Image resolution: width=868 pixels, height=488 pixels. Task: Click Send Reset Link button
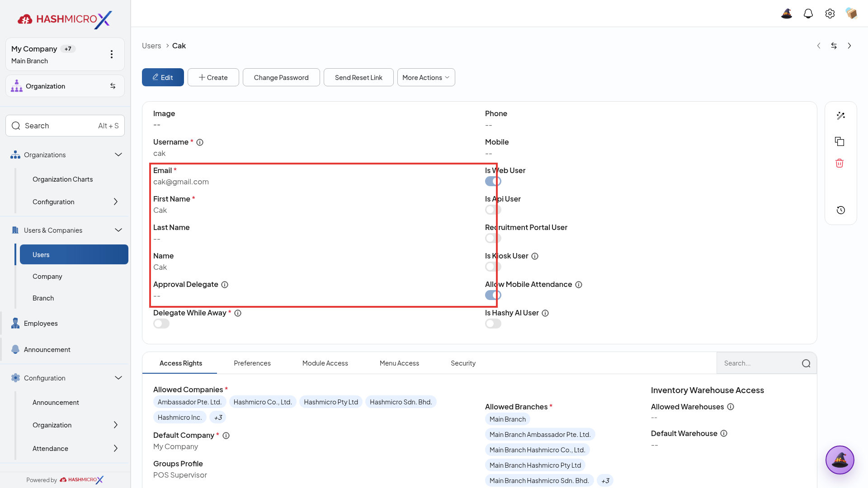click(359, 77)
